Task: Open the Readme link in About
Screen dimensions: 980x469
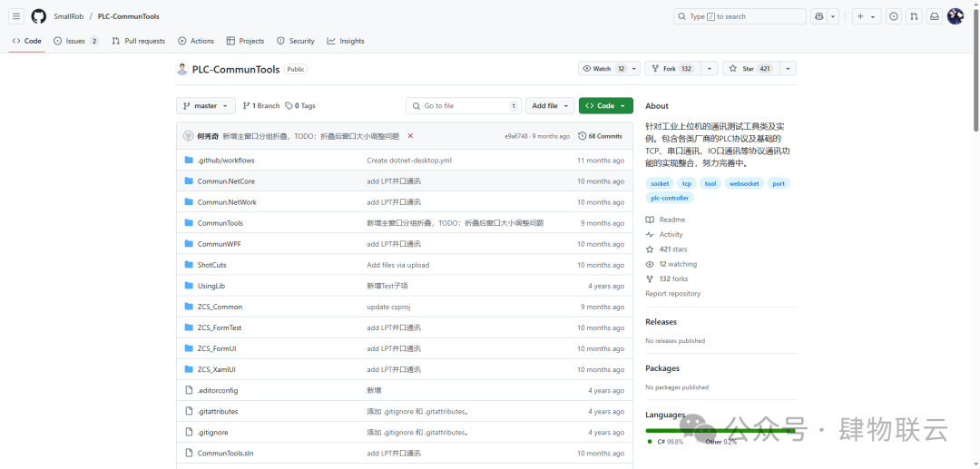Action: [x=666, y=220]
